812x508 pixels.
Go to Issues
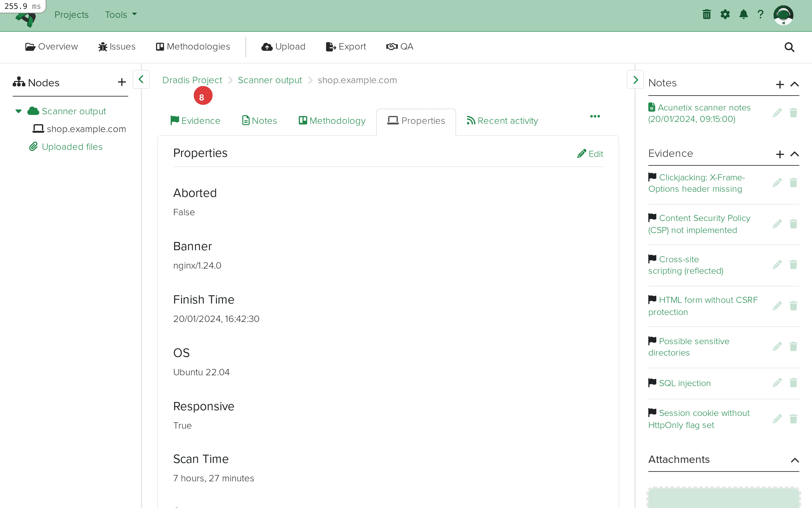pos(117,47)
